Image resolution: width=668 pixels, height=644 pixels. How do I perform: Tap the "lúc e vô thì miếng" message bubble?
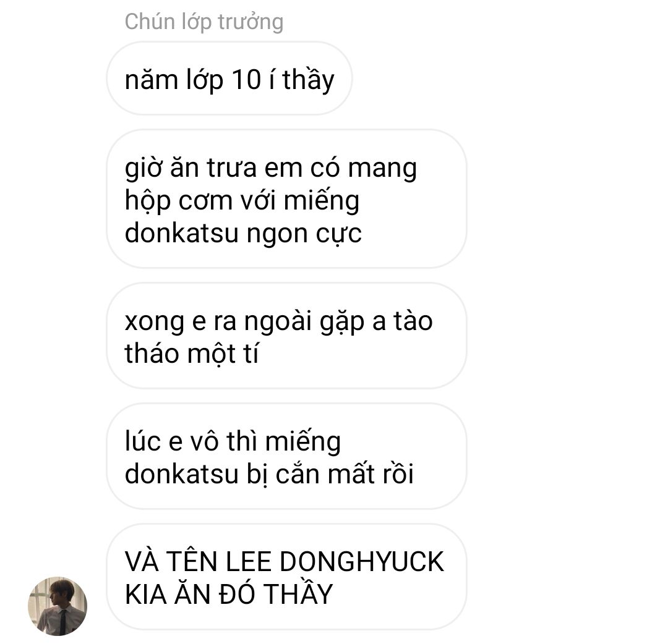(286, 456)
